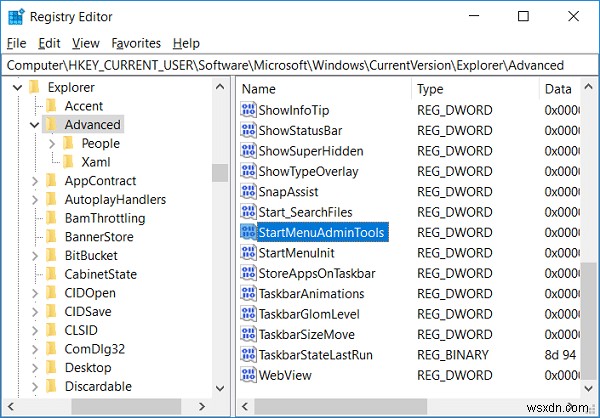The height and width of the screenshot is (418, 600).
Task: Click tree pane scroll down arrow
Action: tap(220, 388)
